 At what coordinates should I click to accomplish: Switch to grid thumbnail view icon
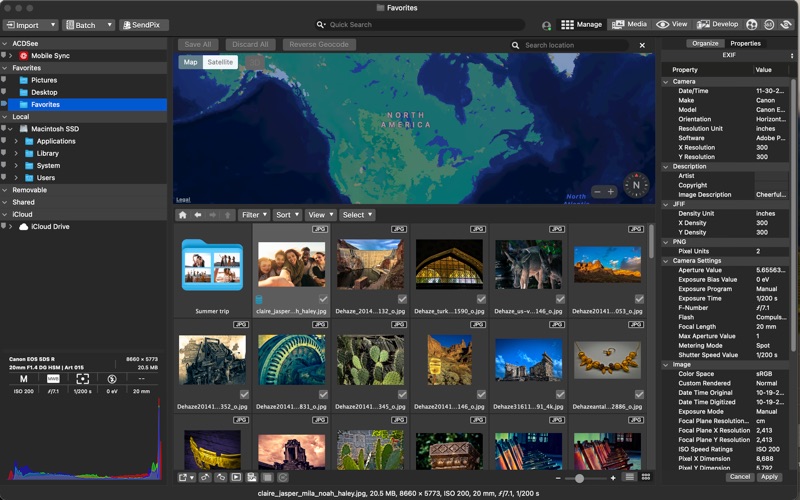coord(646,478)
